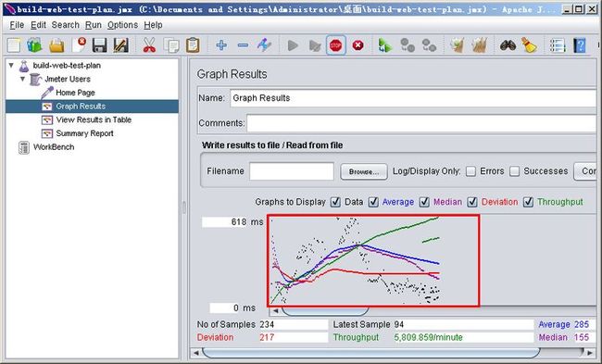602x364 pixels.
Task: Open the Edit menu
Action: [38, 25]
